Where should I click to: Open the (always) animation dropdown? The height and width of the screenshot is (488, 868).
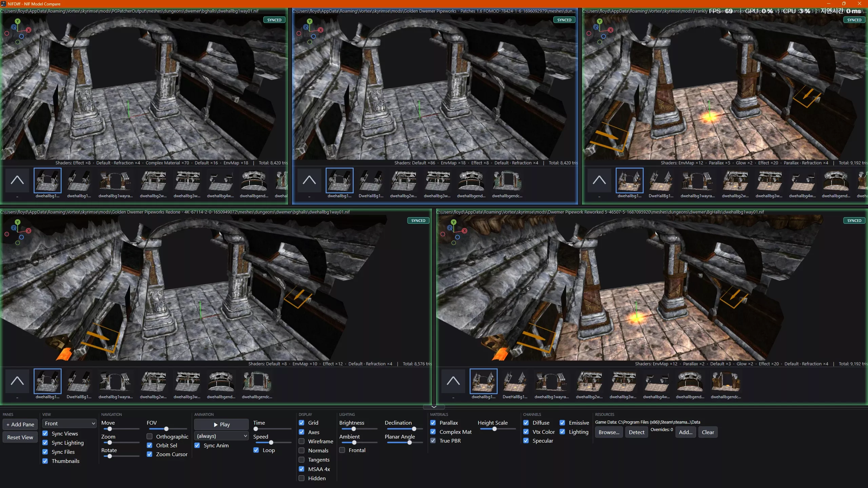point(221,436)
